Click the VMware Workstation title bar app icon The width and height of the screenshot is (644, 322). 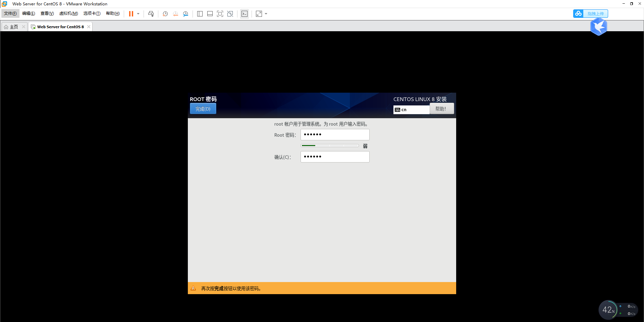[5, 4]
